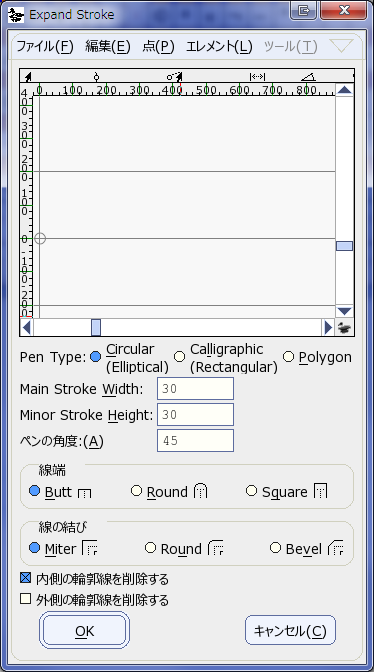Check 外側の輪郭線を削除する checkbox
The width and height of the screenshot is (374, 672).
pos(26,599)
